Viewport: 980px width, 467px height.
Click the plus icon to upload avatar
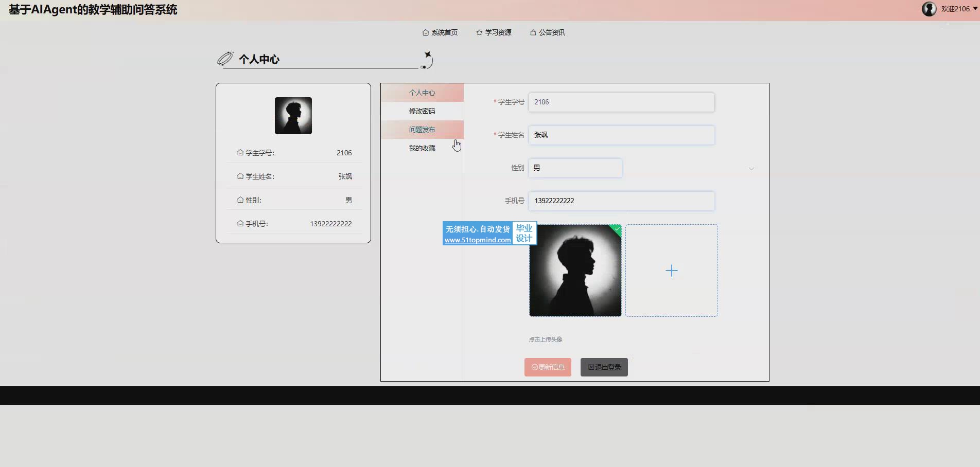click(671, 271)
